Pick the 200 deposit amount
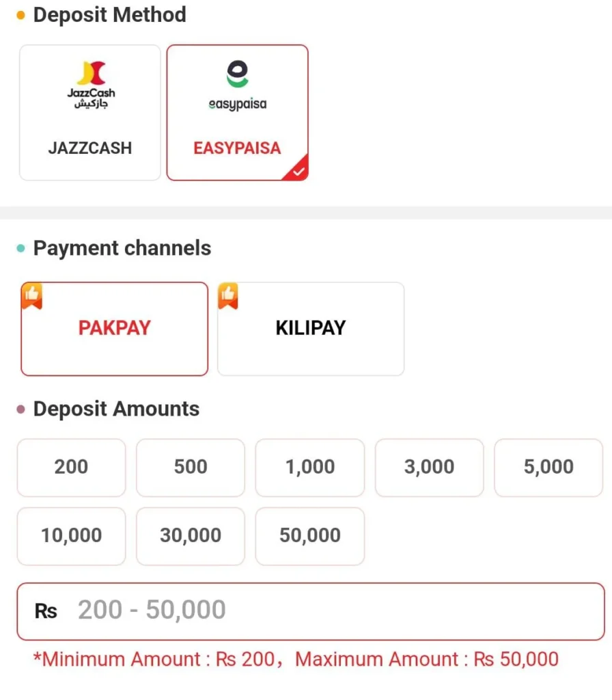 coord(71,468)
